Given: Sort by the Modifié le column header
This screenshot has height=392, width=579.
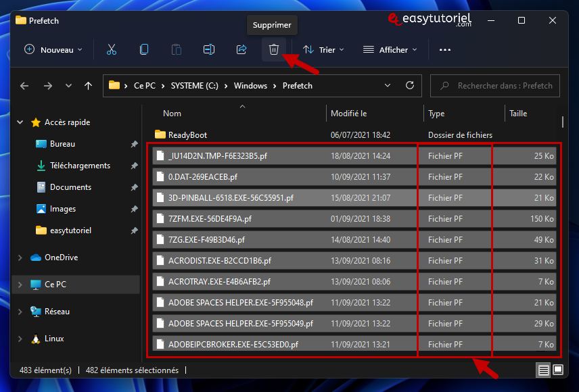Looking at the screenshot, I should (348, 114).
